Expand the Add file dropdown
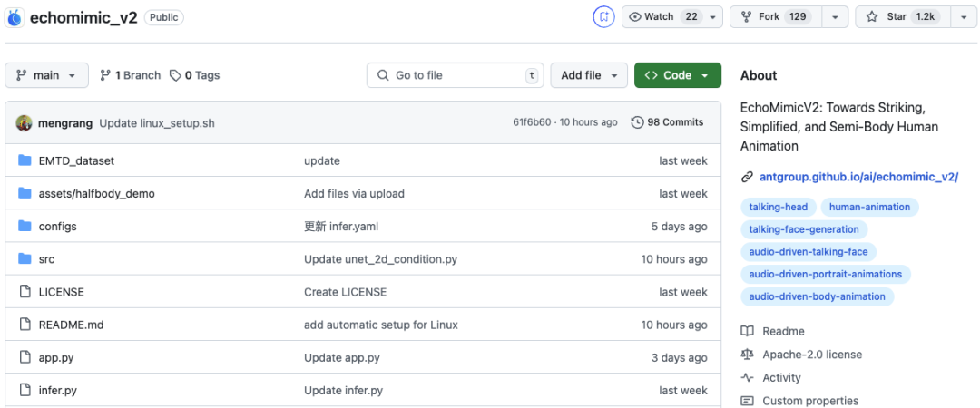Image resolution: width=980 pixels, height=408 pixels. (590, 75)
